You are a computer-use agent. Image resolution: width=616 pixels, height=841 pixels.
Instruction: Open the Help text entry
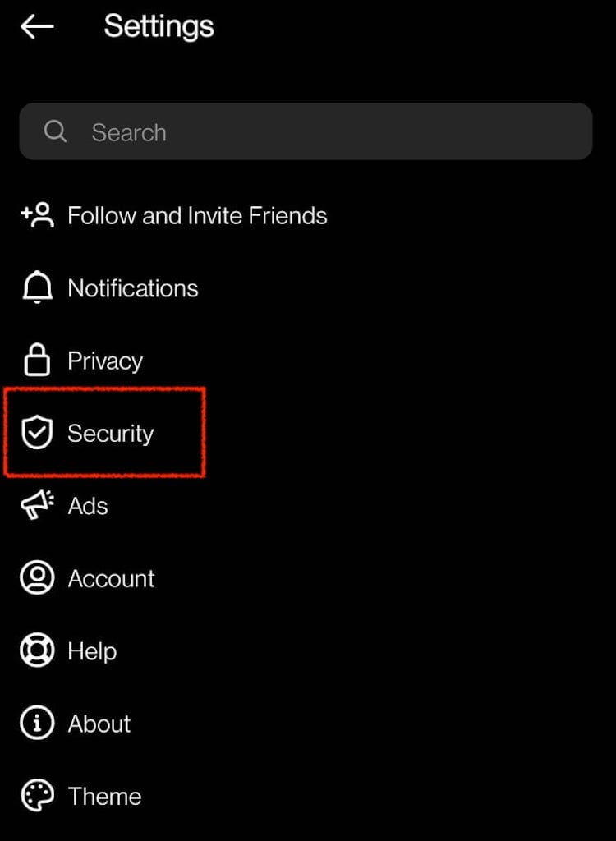(92, 651)
